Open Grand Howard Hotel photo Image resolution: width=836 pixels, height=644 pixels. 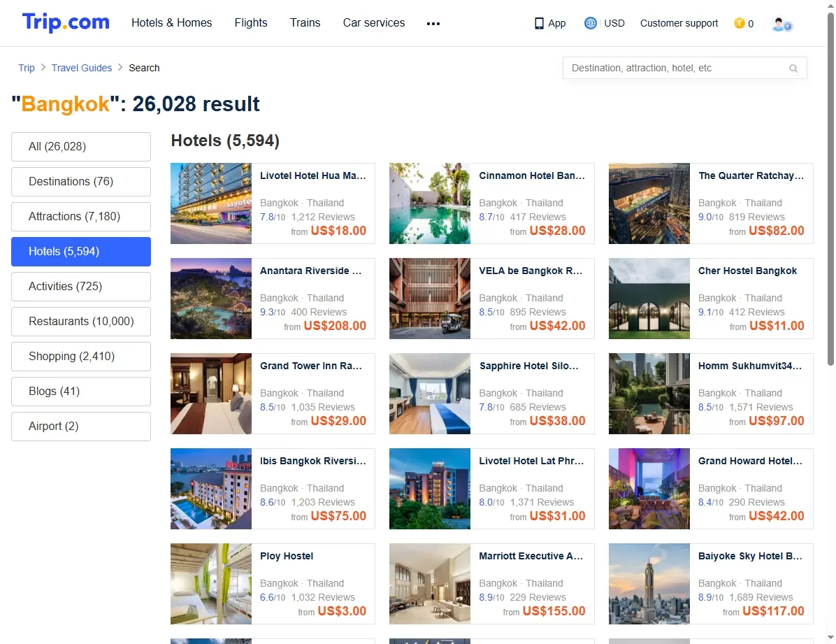[649, 489]
